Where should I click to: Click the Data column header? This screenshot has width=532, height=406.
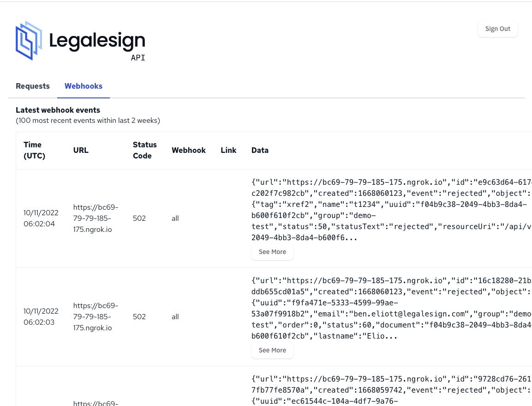(260, 150)
